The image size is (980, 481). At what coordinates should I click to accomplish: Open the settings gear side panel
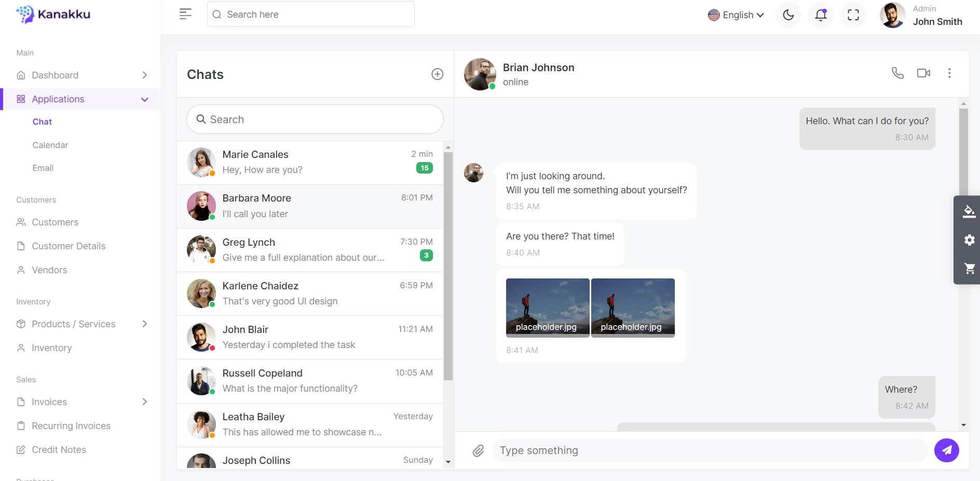pyautogui.click(x=969, y=240)
